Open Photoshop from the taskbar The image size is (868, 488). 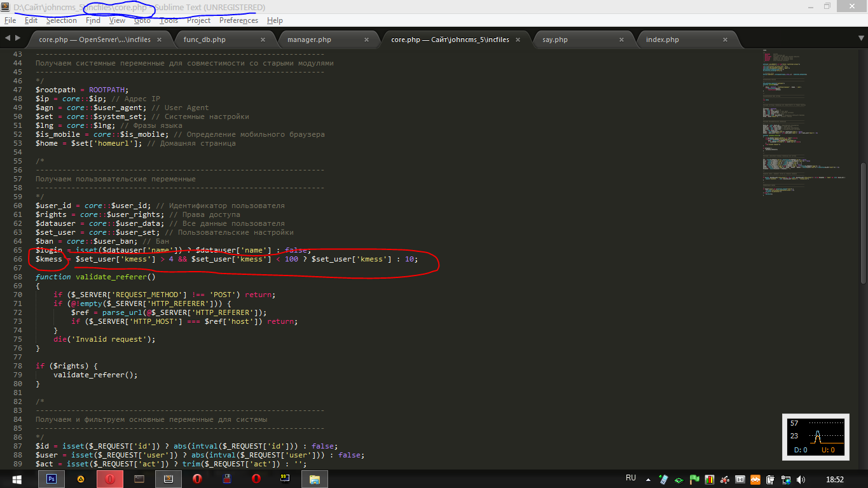point(52,478)
